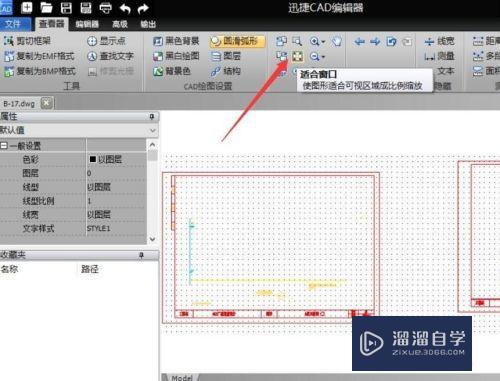The image size is (500, 381).
Task: Select the Model layout tab
Action: point(182,378)
